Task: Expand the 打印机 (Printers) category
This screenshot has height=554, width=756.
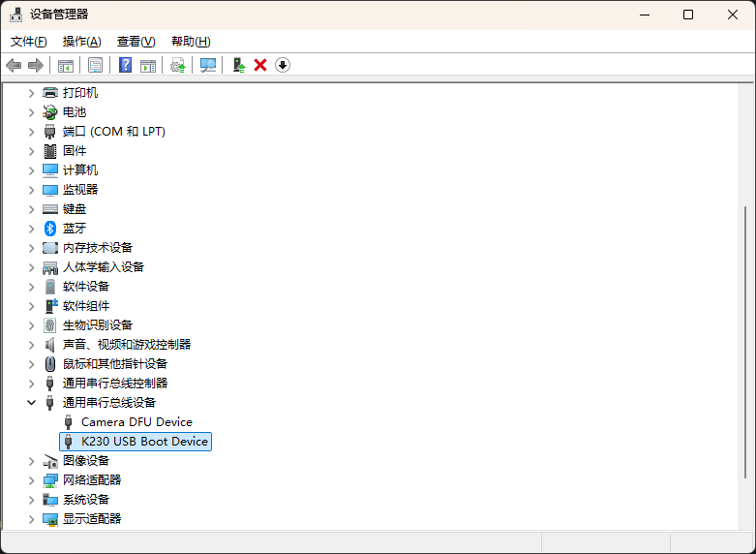Action: [31, 93]
